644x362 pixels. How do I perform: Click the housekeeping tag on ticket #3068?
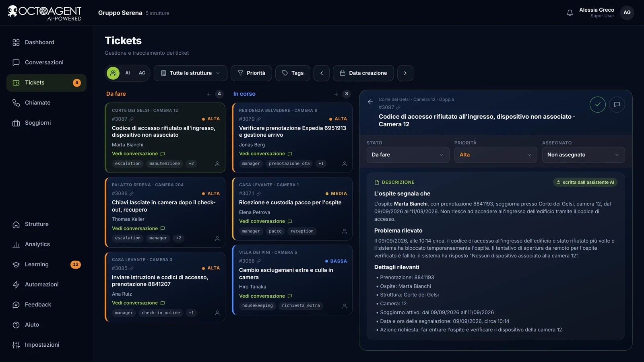pyautogui.click(x=258, y=306)
